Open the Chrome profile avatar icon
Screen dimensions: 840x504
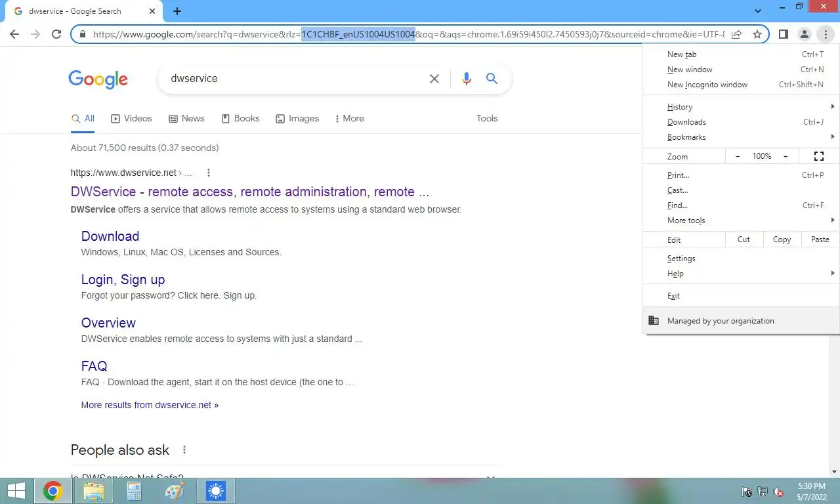pos(804,34)
